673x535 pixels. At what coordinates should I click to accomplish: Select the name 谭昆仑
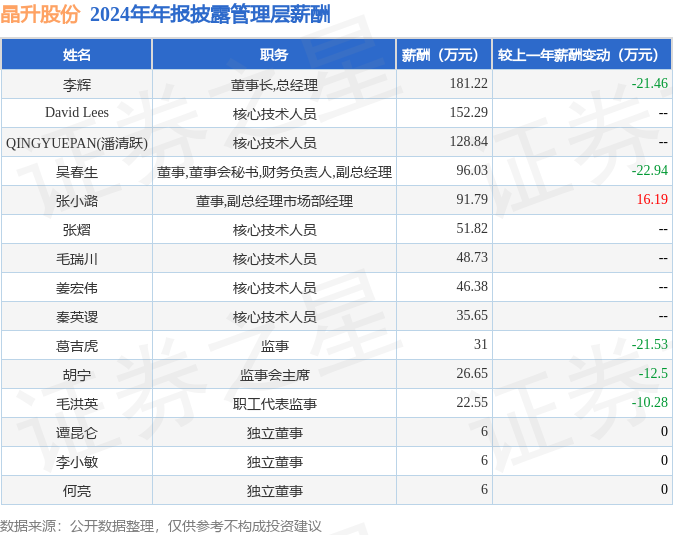[x=77, y=433]
